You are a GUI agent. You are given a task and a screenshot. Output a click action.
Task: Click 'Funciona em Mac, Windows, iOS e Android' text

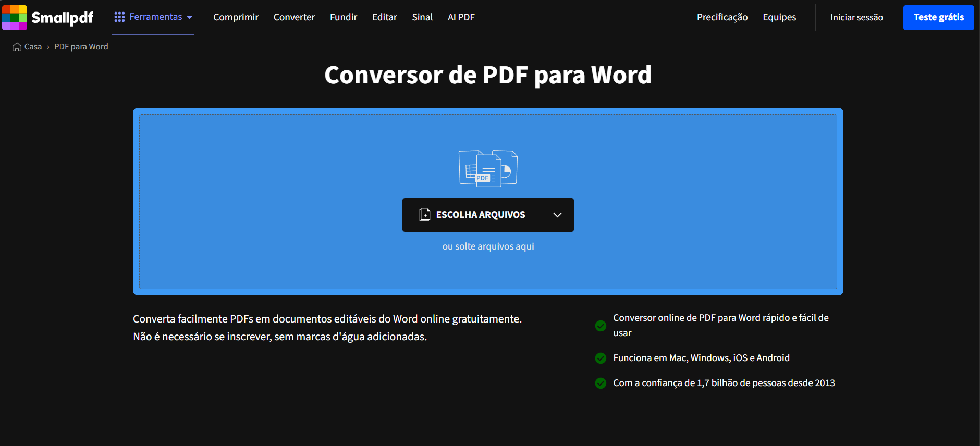(x=701, y=358)
